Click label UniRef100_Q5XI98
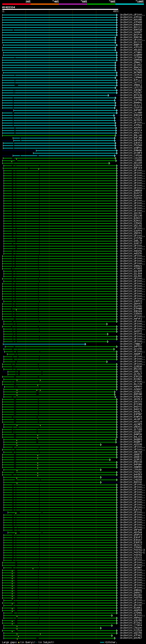The height and width of the screenshot is (644, 146). pos(131,215)
